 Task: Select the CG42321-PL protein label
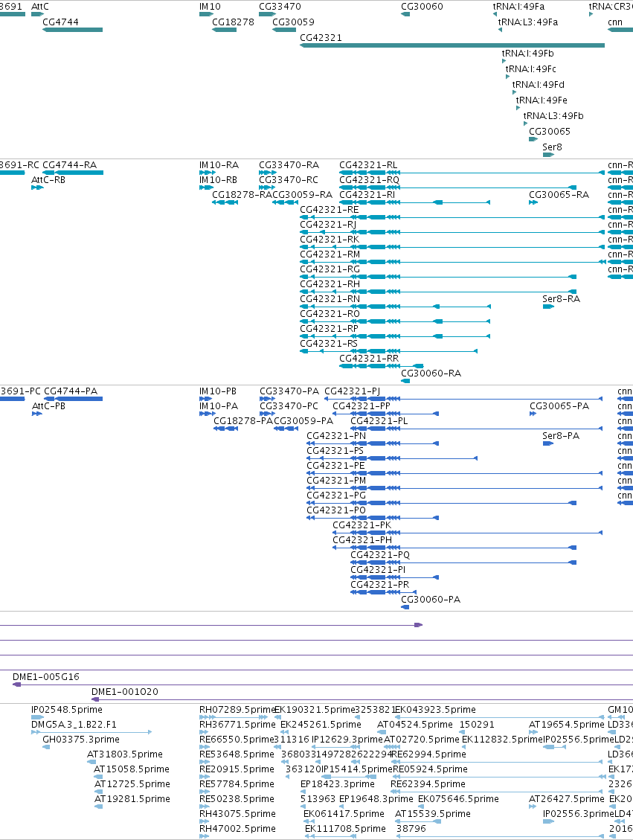click(x=379, y=421)
